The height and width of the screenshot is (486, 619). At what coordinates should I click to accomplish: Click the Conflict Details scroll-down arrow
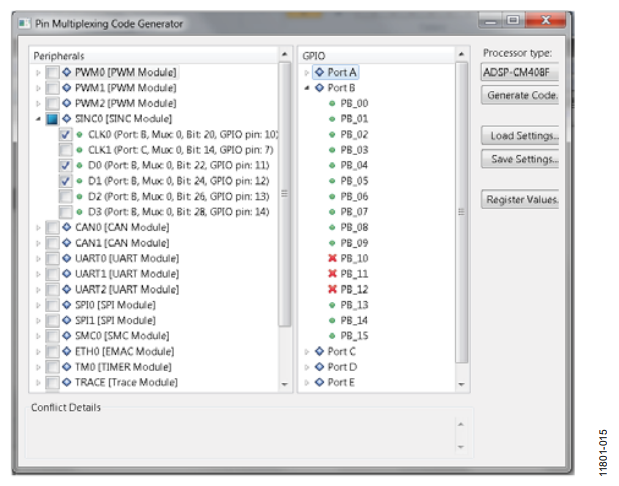pyautogui.click(x=461, y=447)
